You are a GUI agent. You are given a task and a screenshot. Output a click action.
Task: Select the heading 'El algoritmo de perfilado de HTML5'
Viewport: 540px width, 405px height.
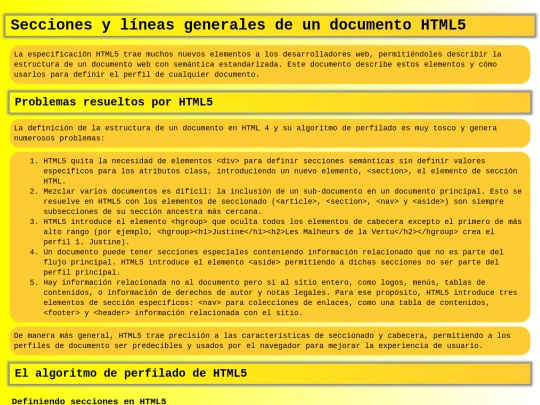270,374
